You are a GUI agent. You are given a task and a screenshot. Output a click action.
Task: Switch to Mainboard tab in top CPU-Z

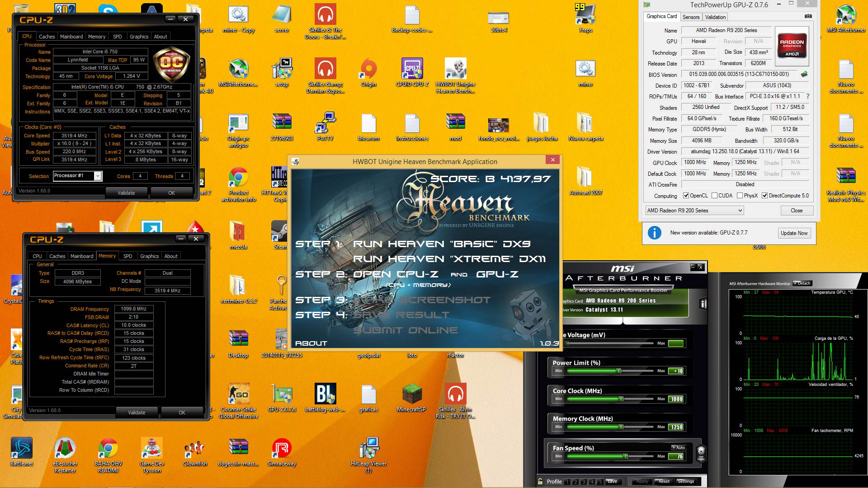click(71, 37)
